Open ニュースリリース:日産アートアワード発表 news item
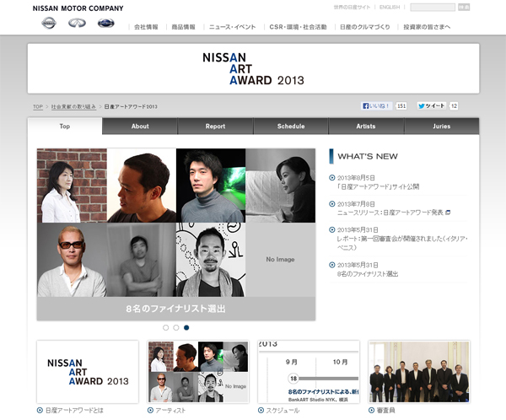Screen dimensions: 506x420 390,213
